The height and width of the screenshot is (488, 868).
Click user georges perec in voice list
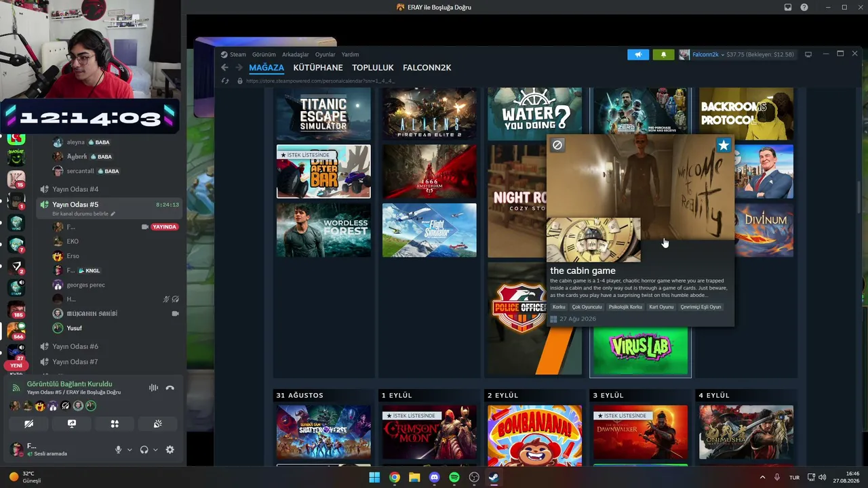tap(85, 285)
